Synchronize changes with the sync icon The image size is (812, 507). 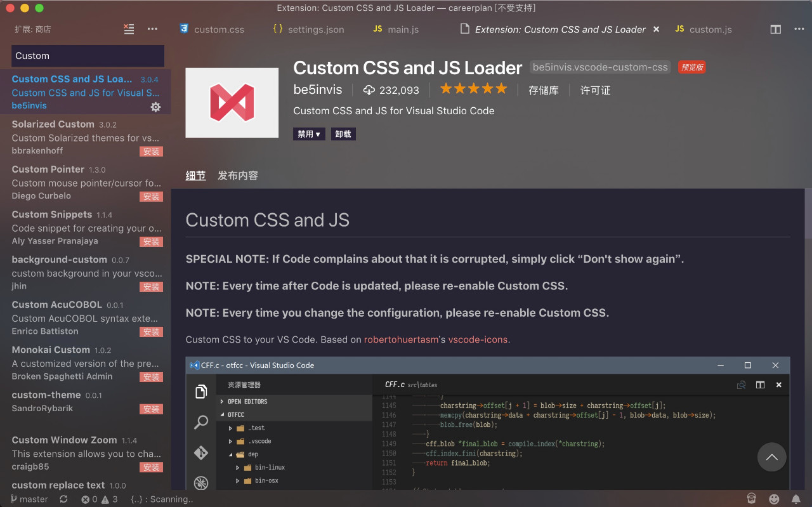pos(63,499)
